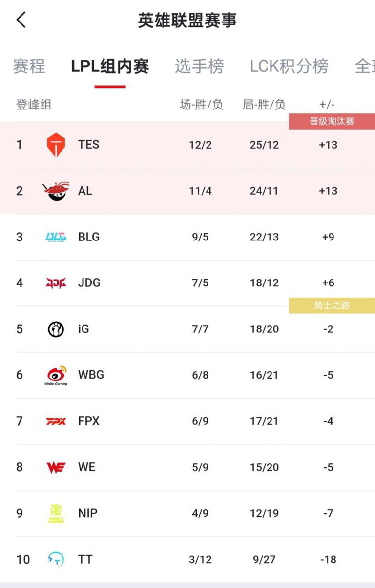Tap the back arrow icon
Viewport: 375px width, 588px height.
pos(21,20)
